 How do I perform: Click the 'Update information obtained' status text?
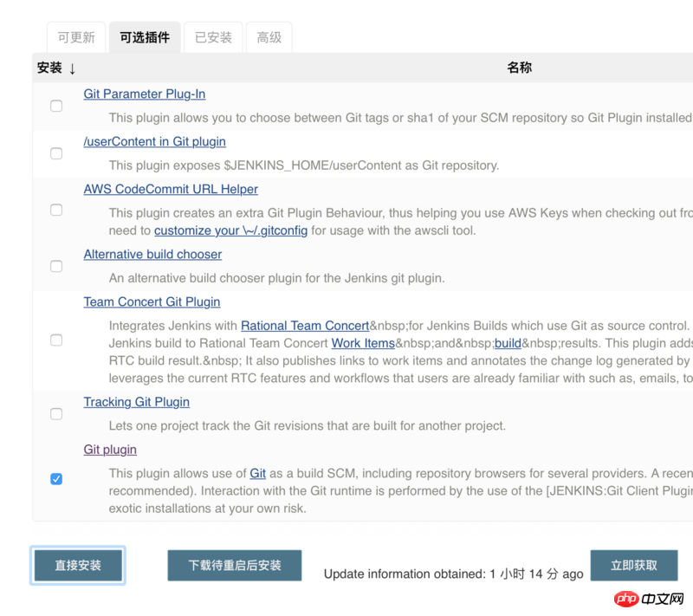point(453,574)
